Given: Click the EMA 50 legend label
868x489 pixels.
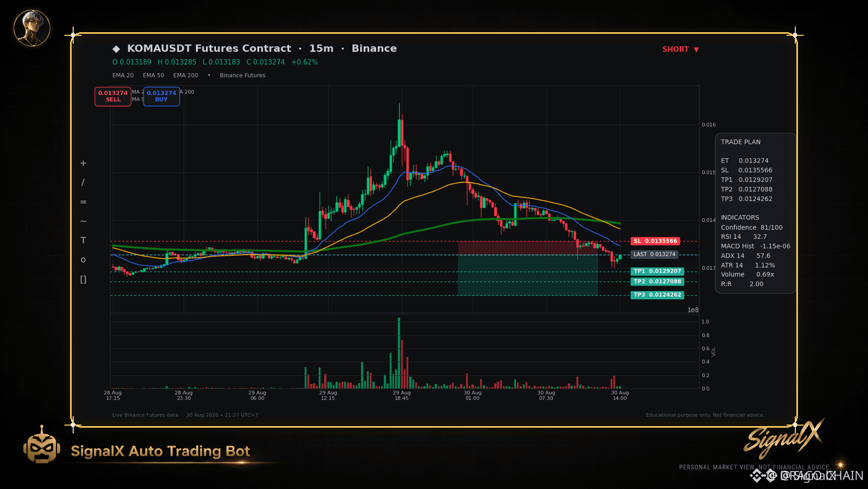Looking at the screenshot, I should coord(154,75).
